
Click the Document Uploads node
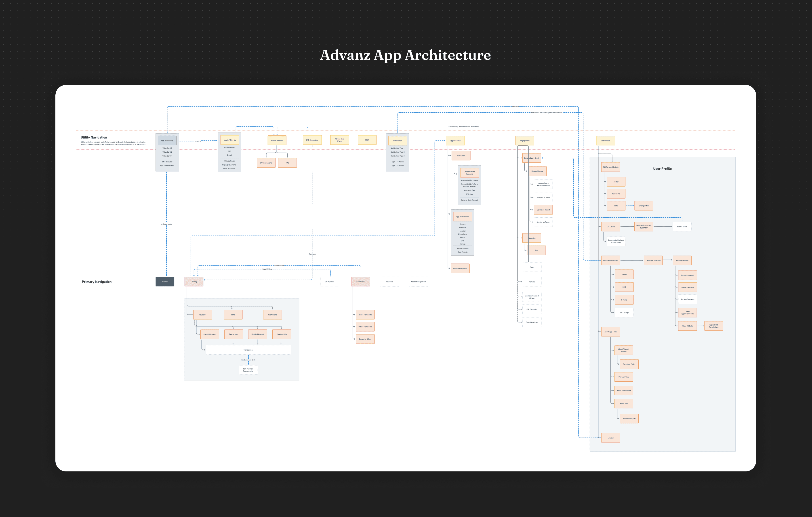(460, 269)
